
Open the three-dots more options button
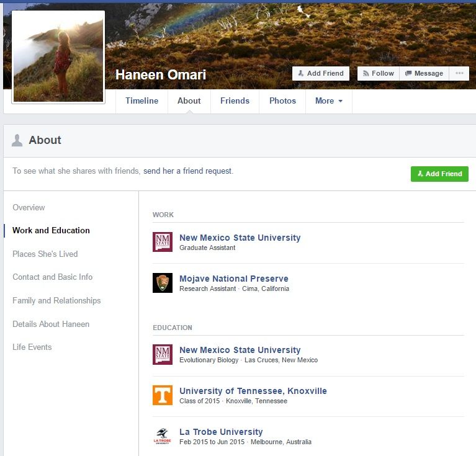459,73
